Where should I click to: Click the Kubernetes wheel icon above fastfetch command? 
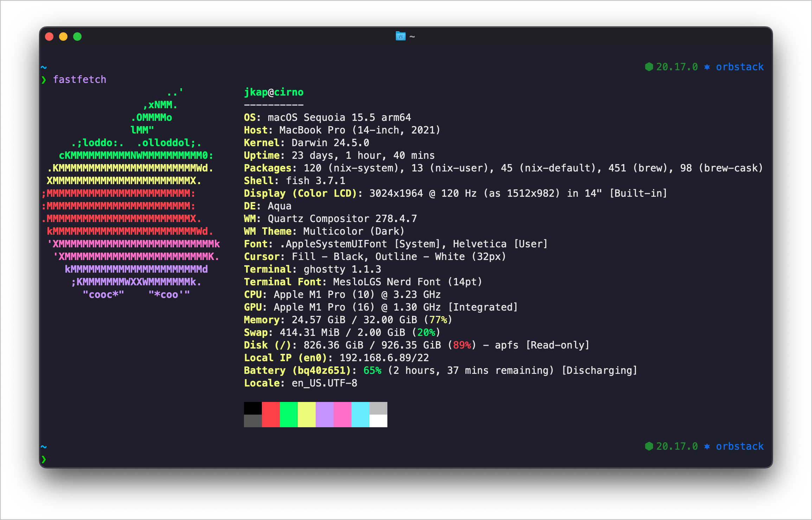coord(707,67)
